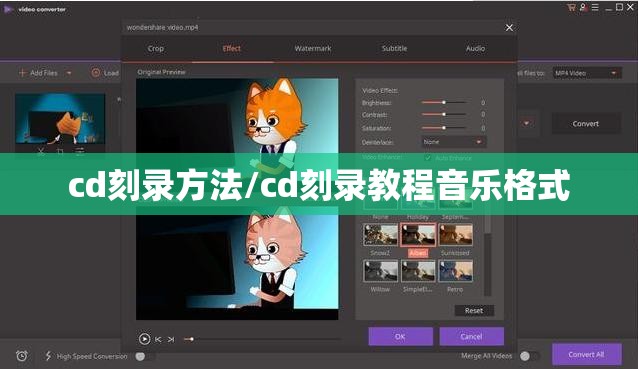Open the shopping cart icon in title bar
The height and width of the screenshot is (369, 638).
pos(572,7)
